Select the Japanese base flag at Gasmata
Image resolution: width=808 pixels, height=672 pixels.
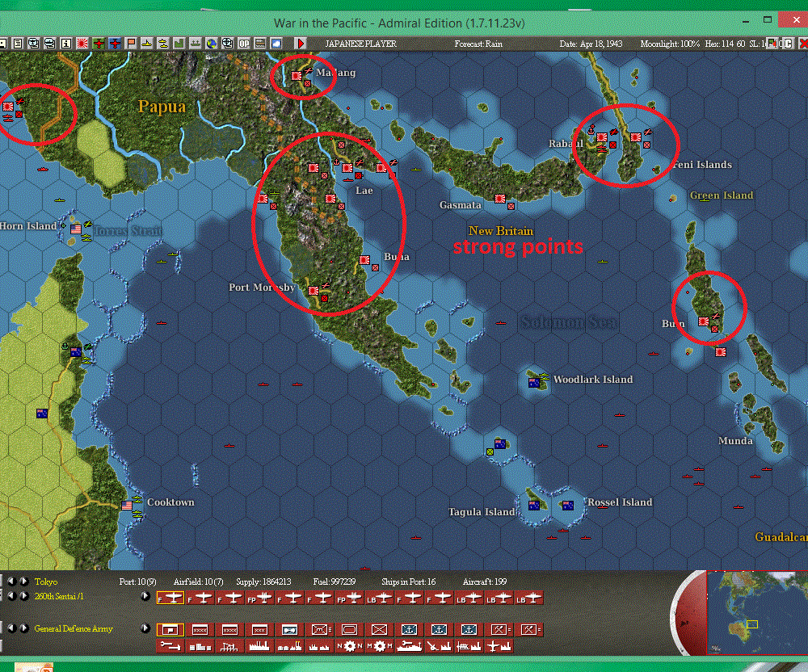(499, 198)
